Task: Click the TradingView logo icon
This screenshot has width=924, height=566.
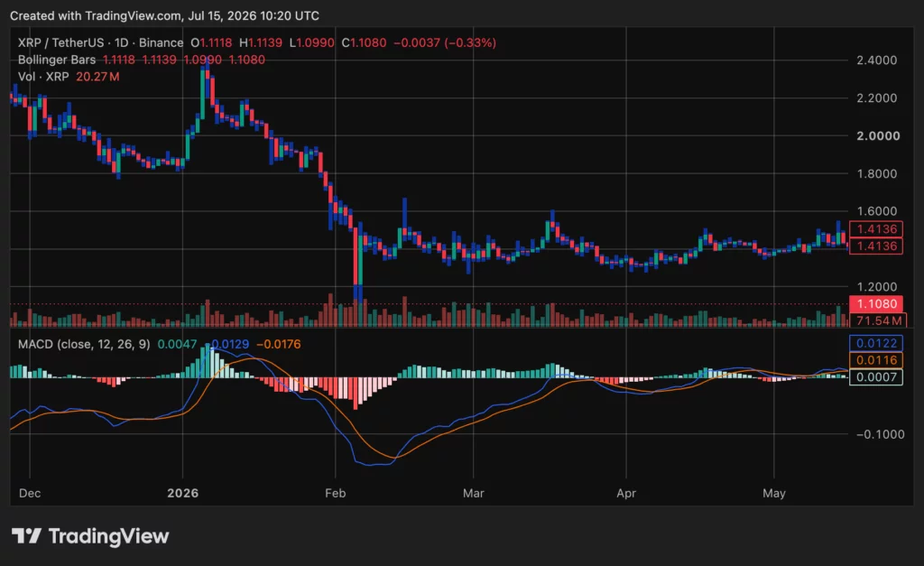Action: tap(26, 536)
